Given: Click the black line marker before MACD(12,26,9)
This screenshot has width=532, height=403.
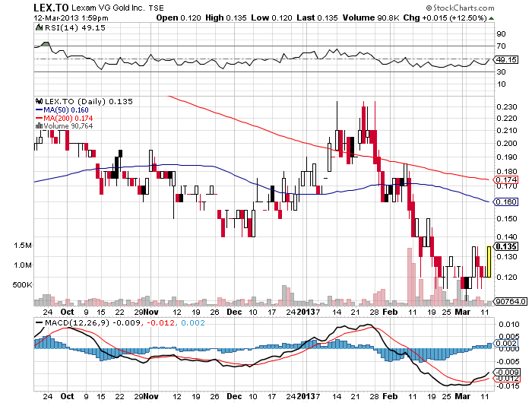Looking at the screenshot, I should point(39,323).
